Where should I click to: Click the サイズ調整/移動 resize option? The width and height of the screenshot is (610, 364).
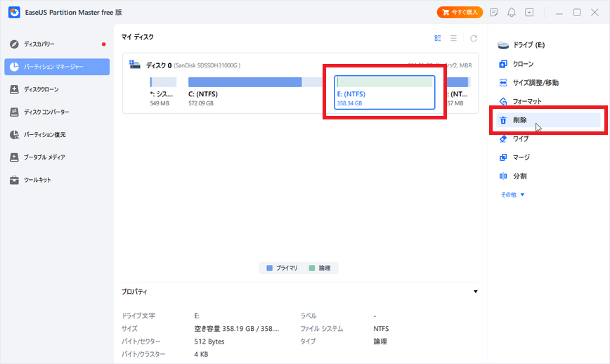pos(536,83)
